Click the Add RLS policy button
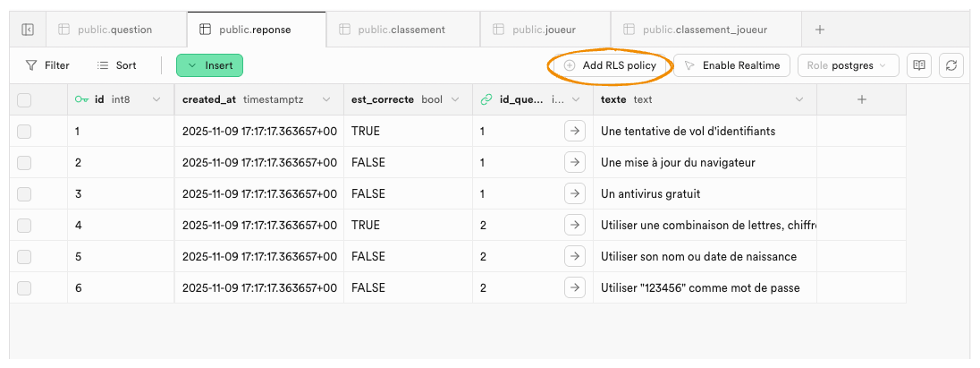Viewport: 980px width, 368px height. (610, 65)
